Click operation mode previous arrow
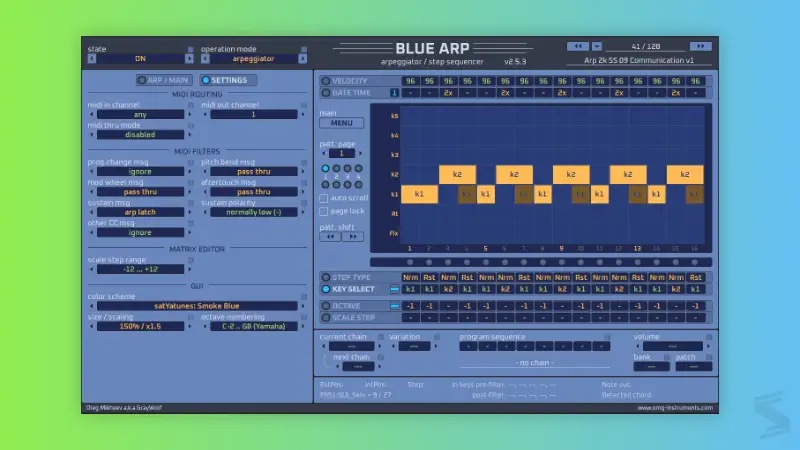This screenshot has height=450, width=800. point(205,59)
